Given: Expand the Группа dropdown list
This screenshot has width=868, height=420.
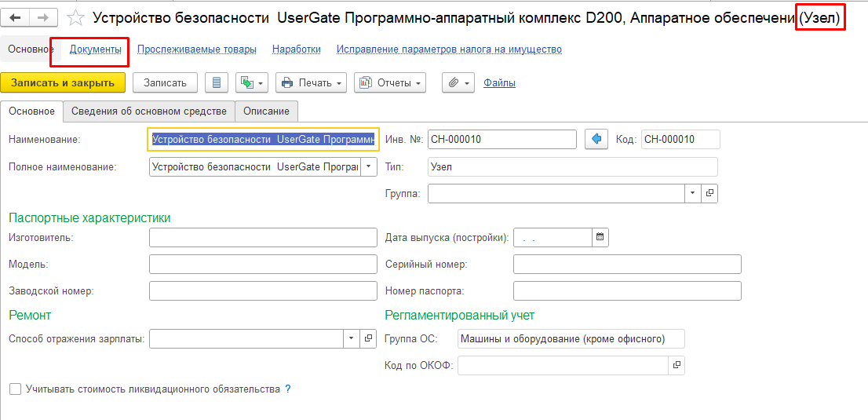Looking at the screenshot, I should click(x=692, y=193).
